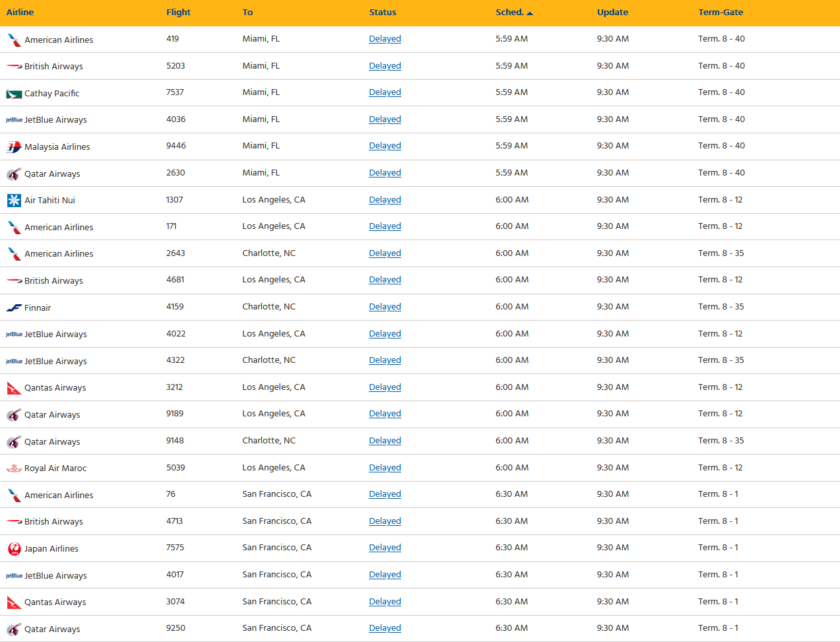
Task: Click American Airlines logo for flight 2643
Action: (x=14, y=254)
